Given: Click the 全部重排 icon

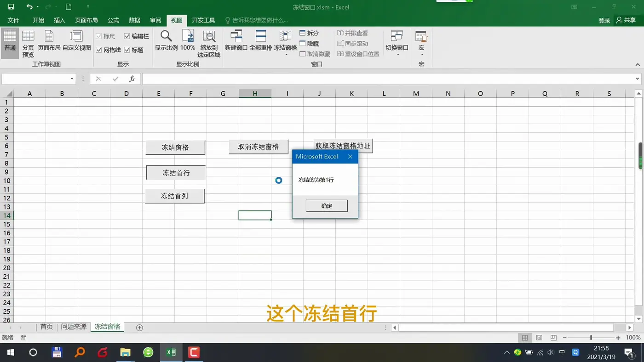Looking at the screenshot, I should pyautogui.click(x=261, y=41).
